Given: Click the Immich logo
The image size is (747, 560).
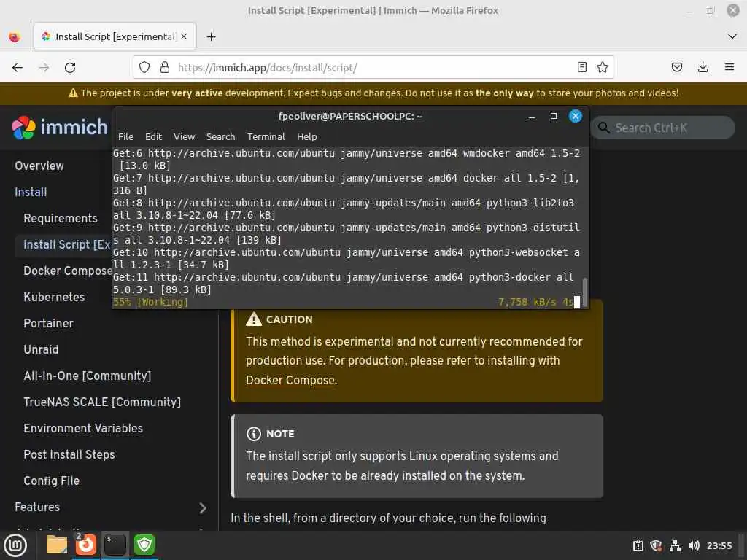Looking at the screenshot, I should click(60, 127).
